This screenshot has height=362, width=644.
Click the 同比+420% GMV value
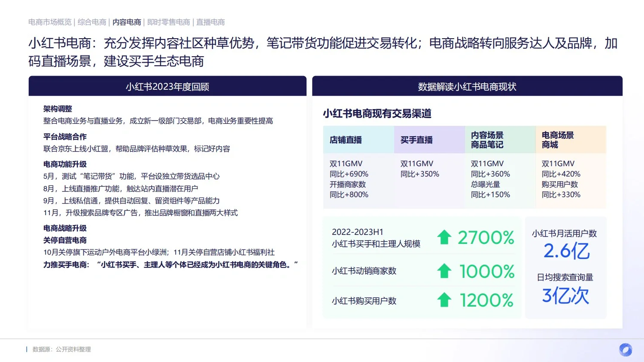561,174
